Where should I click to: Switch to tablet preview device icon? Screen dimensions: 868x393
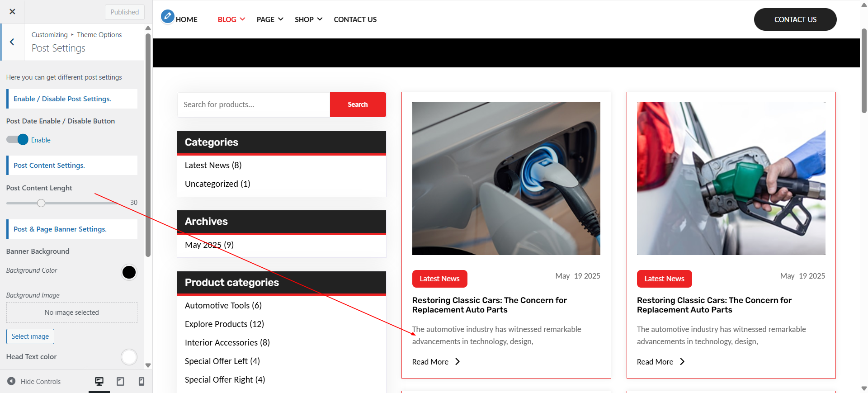120,381
